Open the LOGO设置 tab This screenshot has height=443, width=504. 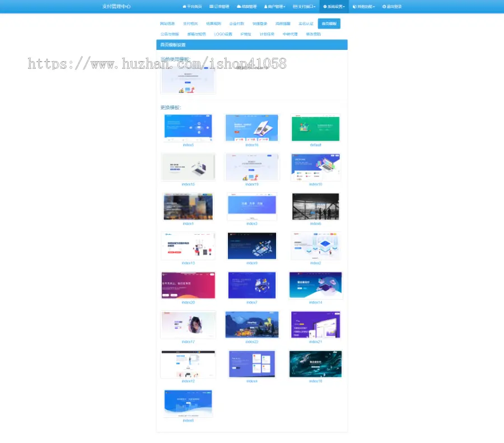pyautogui.click(x=223, y=34)
